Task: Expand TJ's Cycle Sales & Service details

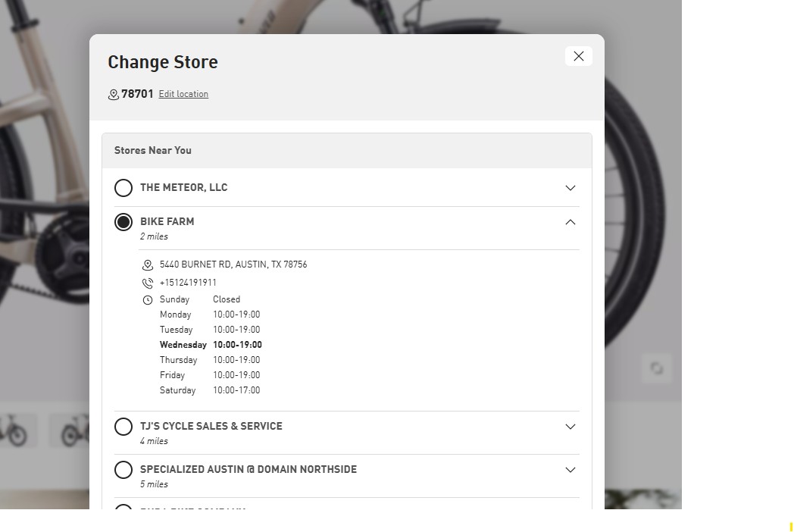Action: (570, 427)
